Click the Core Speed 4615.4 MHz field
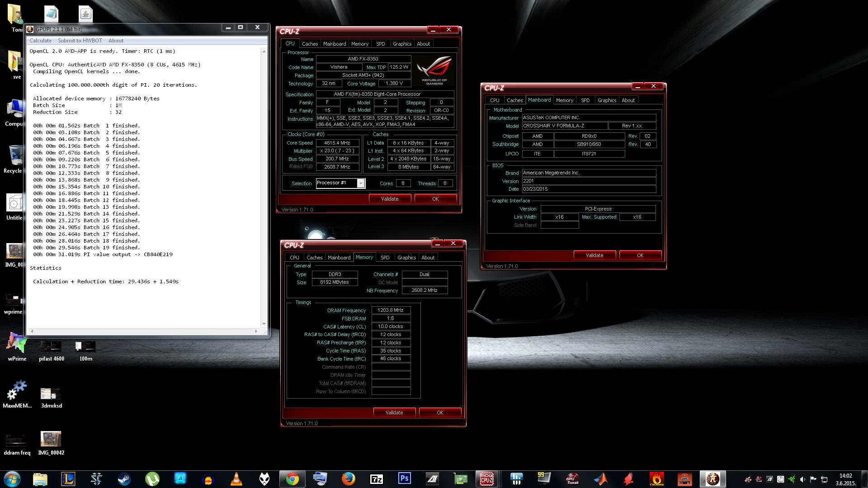Screen dimensions: 868x488 337,143
